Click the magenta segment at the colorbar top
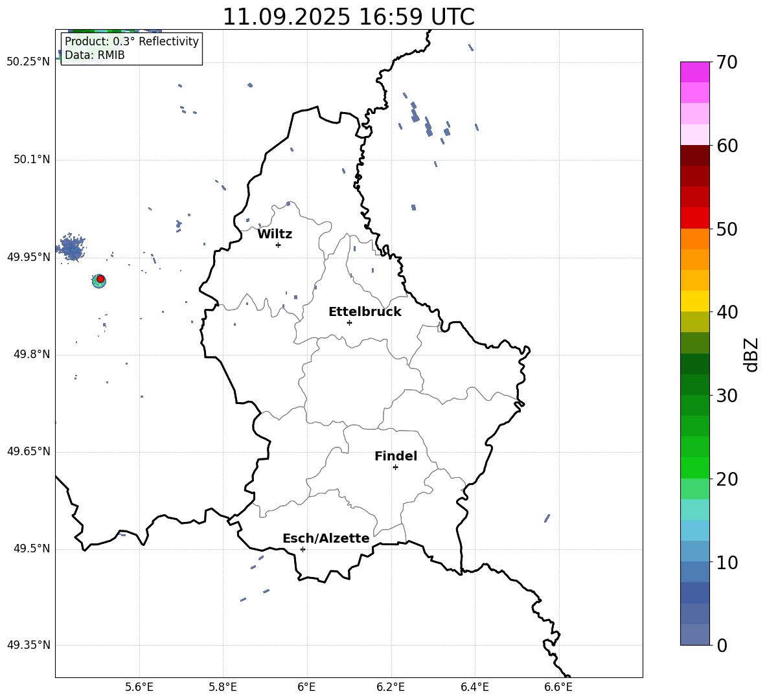The image size is (767, 700). point(695,72)
